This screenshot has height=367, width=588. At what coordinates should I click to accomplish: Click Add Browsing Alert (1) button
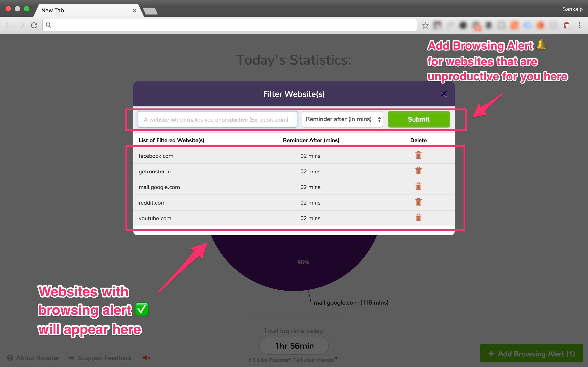(531, 354)
